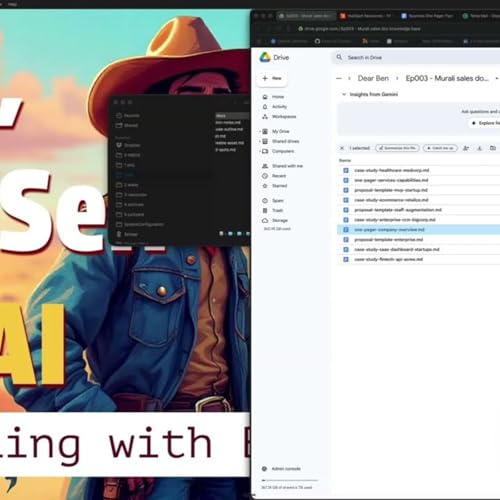500x500 pixels.
Task: Click the New button in Drive
Action: 272,78
